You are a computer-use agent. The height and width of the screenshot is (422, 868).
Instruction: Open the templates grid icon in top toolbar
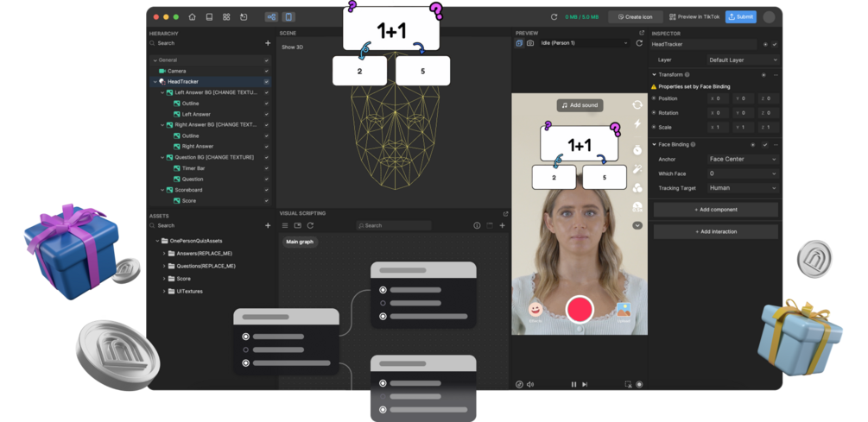click(226, 17)
